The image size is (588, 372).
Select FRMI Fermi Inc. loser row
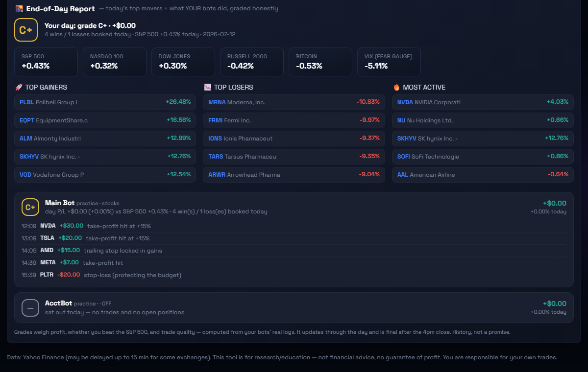294,120
